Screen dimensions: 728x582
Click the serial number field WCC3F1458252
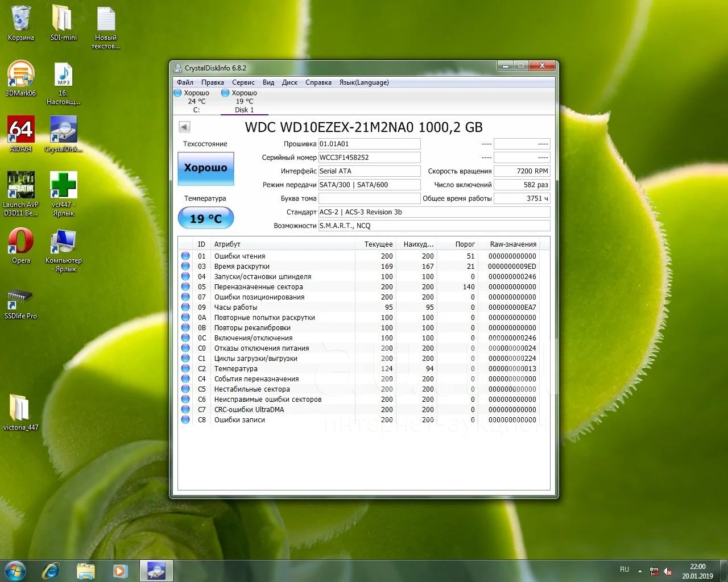(369, 157)
